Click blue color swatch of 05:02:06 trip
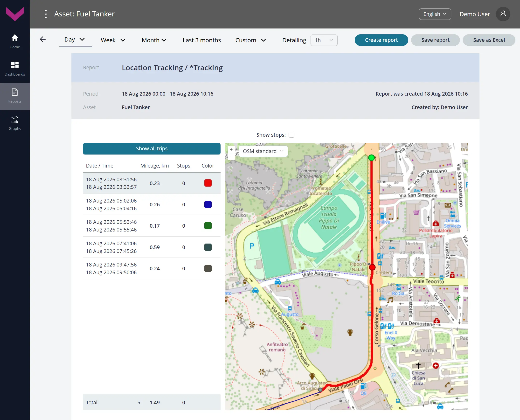 point(208,204)
